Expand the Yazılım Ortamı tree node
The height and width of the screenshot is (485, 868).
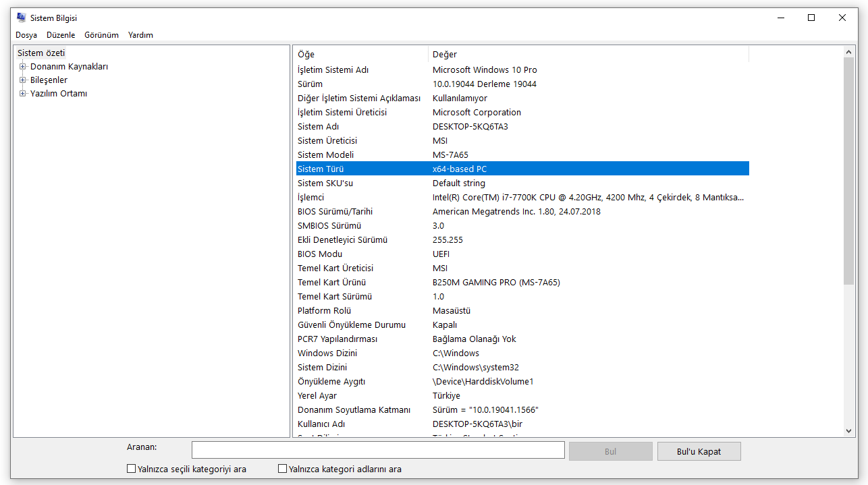pyautogui.click(x=23, y=94)
